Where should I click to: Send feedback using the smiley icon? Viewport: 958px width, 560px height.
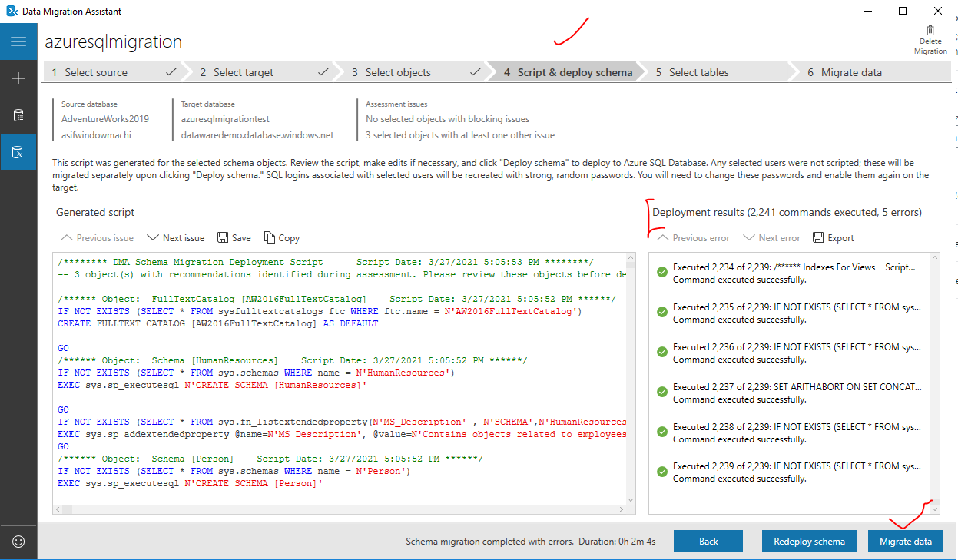[x=18, y=542]
